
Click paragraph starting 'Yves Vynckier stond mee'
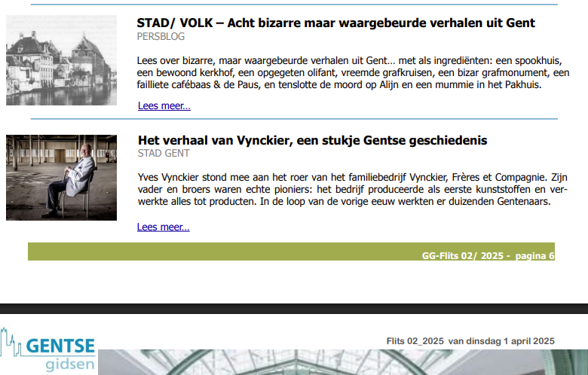tap(352, 189)
